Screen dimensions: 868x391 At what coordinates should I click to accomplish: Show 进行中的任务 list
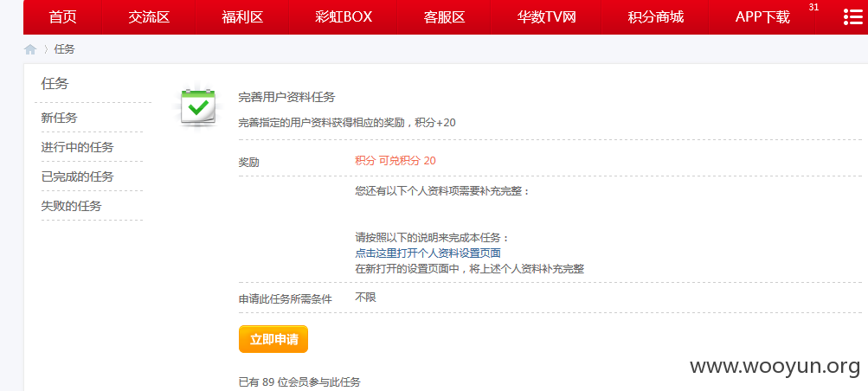click(x=77, y=147)
